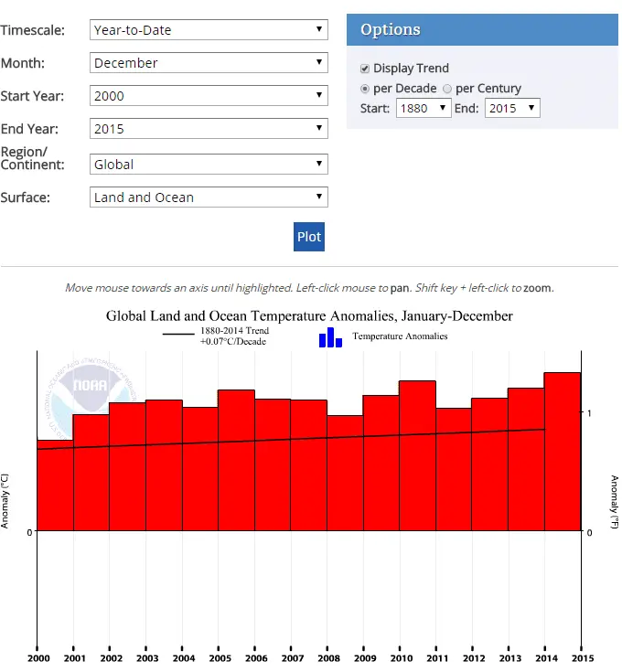Click the 2010 temperature anomaly bar
622x672 pixels.
click(417, 456)
